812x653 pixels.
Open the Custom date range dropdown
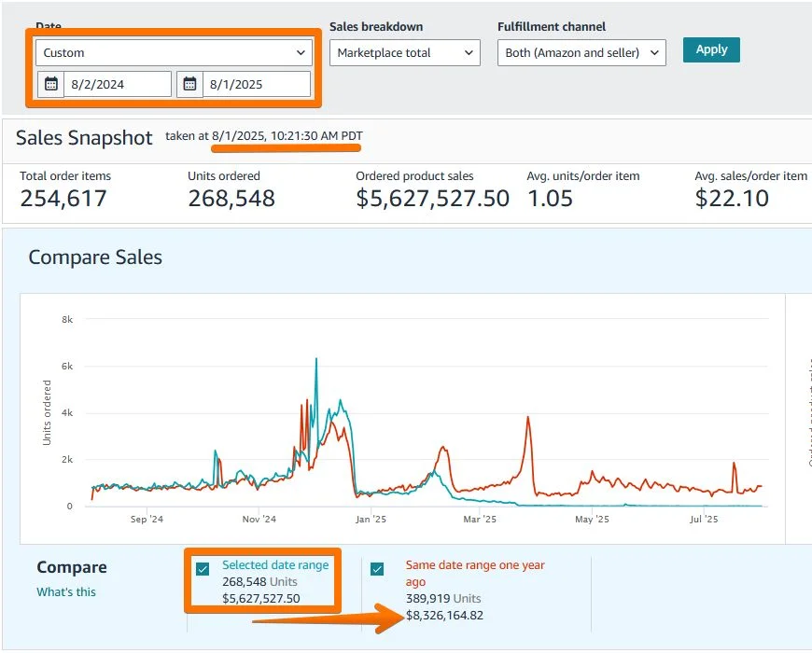(x=174, y=53)
